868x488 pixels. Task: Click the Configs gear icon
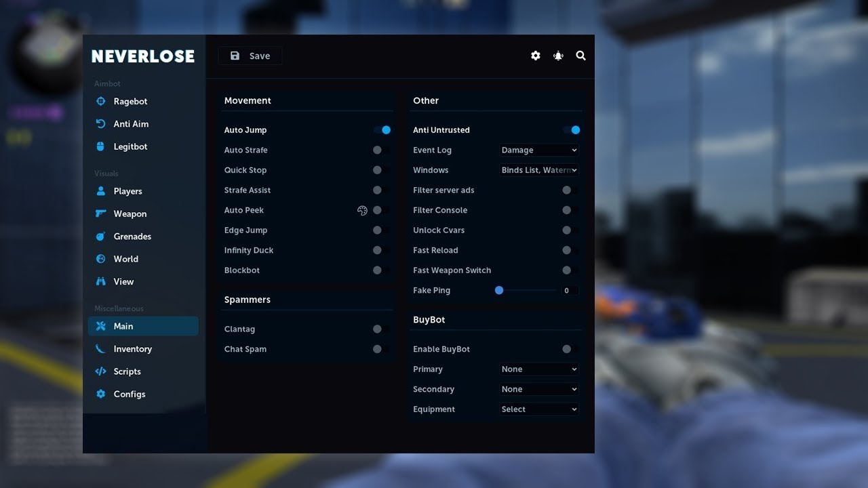101,394
